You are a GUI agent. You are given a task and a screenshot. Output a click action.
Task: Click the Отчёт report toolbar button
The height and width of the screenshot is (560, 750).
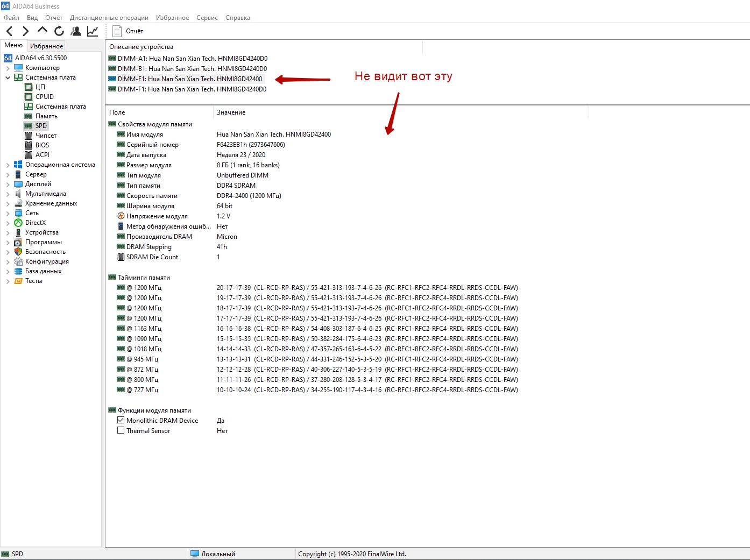[x=128, y=31]
